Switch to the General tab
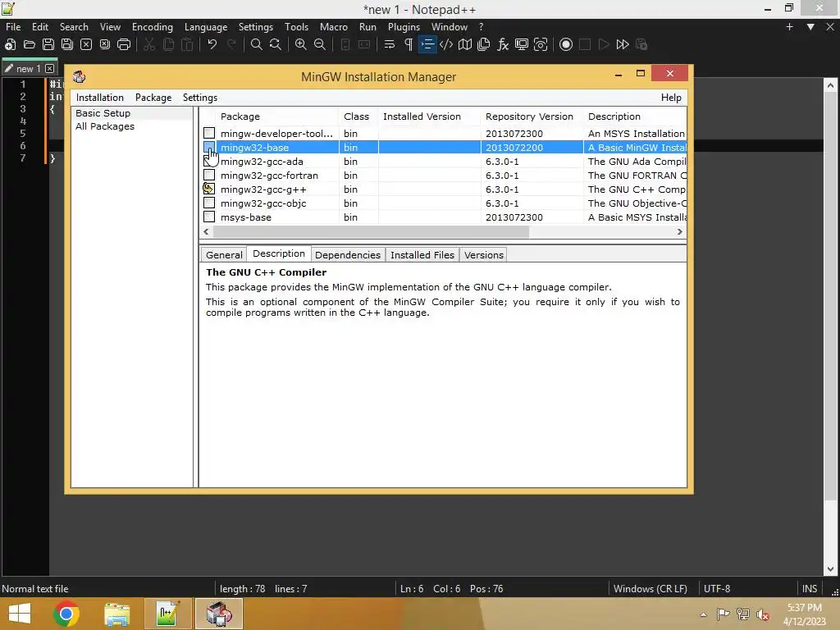This screenshot has height=630, width=840. pos(224,255)
